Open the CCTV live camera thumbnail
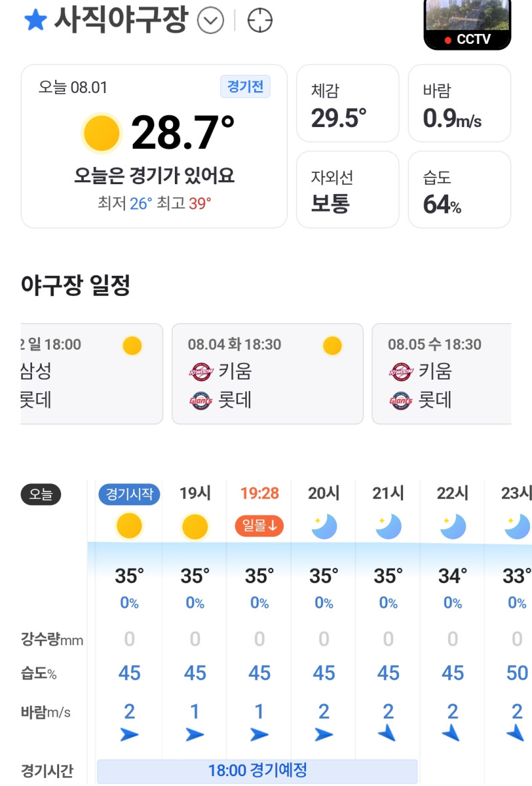The width and height of the screenshot is (532, 786). click(467, 24)
